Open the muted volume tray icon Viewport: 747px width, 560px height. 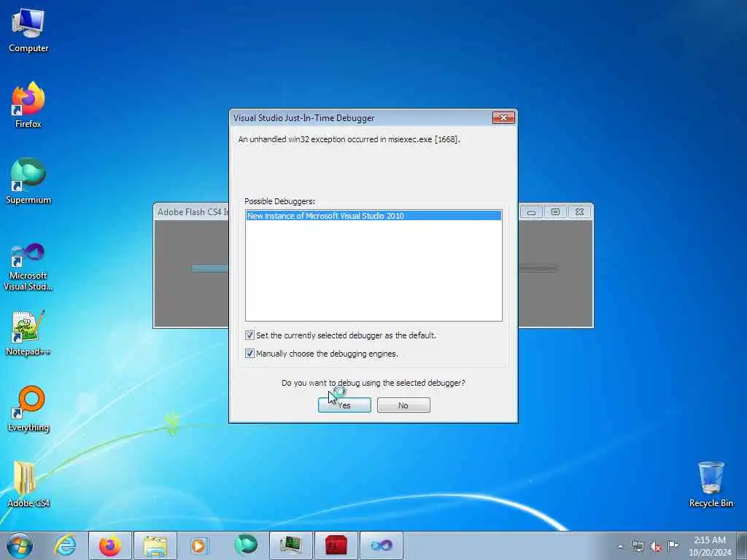(656, 546)
